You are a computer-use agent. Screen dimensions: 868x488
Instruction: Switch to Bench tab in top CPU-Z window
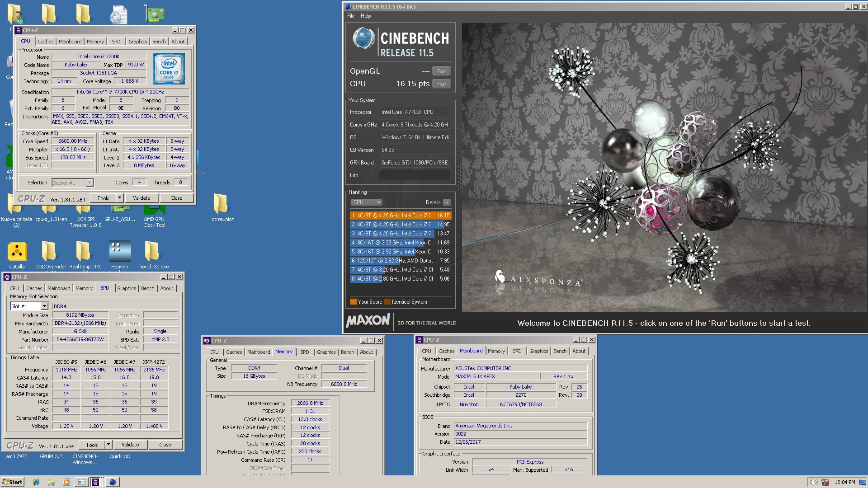tap(159, 42)
